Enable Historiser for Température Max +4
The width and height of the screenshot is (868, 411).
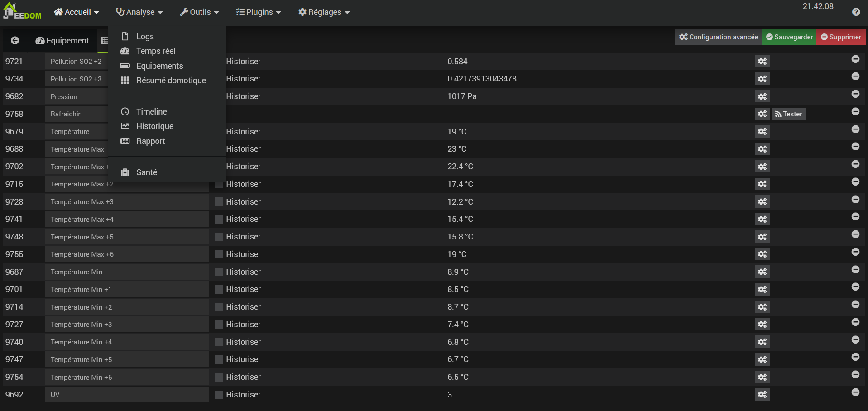(219, 220)
